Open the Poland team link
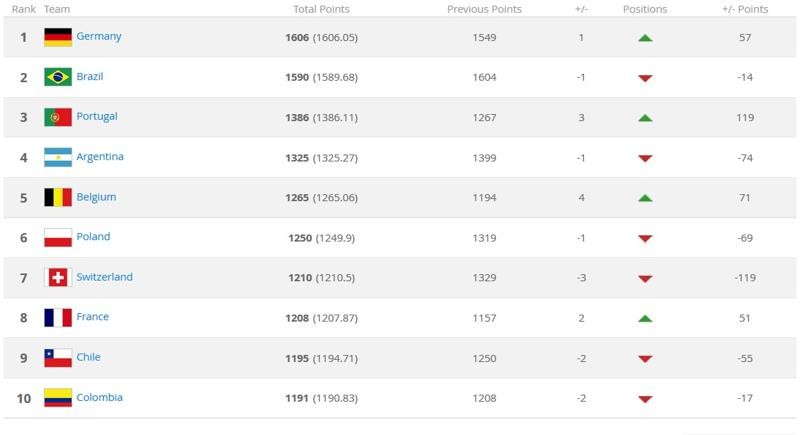800x435 pixels. click(x=93, y=237)
